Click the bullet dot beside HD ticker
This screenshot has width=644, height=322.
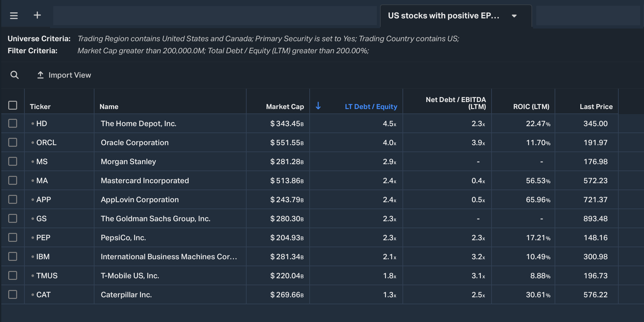click(x=33, y=124)
